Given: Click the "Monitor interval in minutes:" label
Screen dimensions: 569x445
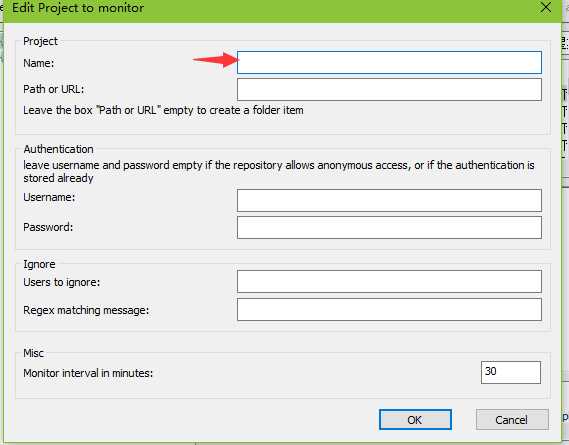Looking at the screenshot, I should [x=88, y=373].
